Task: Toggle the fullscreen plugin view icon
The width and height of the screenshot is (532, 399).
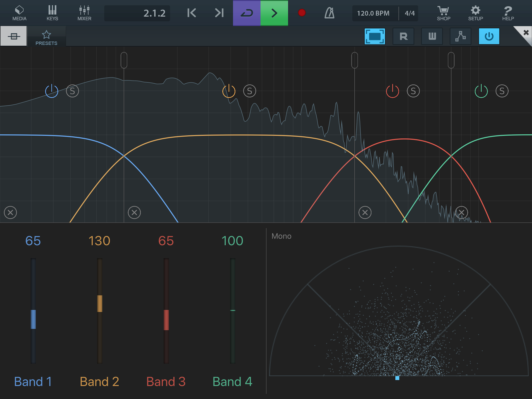Action: (x=375, y=36)
